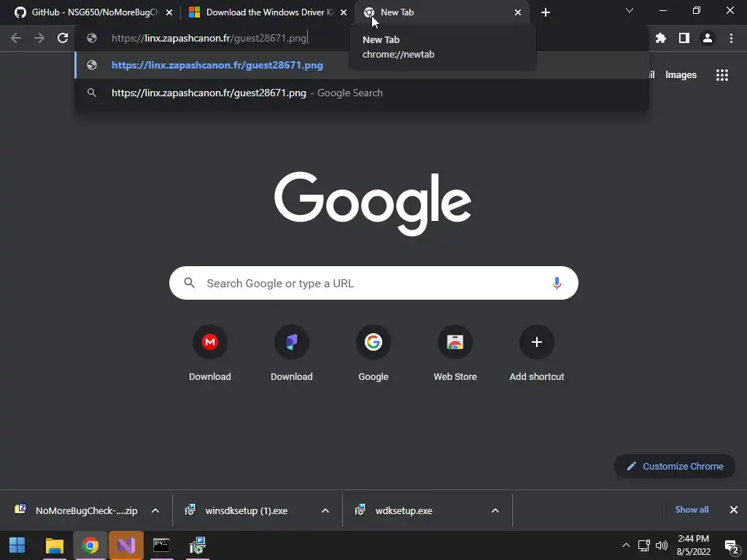
Task: Open Visual Studio from the taskbar
Action: (x=125, y=545)
